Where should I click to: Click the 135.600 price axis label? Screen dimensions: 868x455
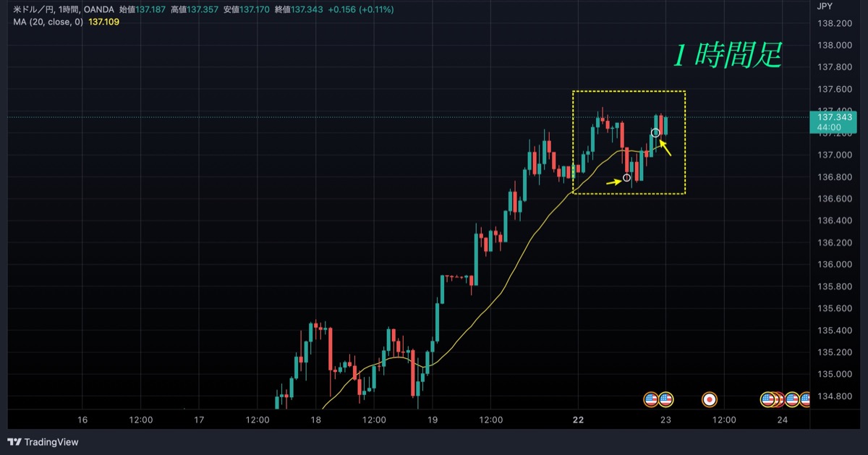tap(833, 308)
